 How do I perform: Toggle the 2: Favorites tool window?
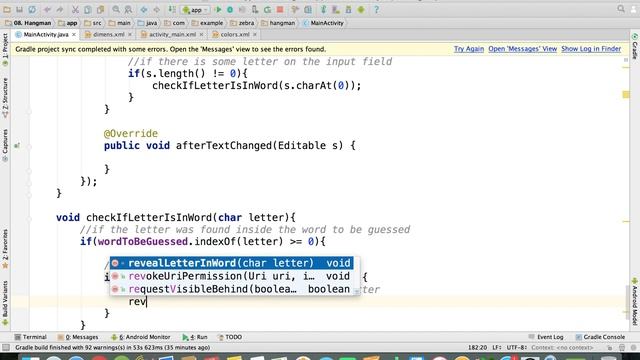click(5, 249)
